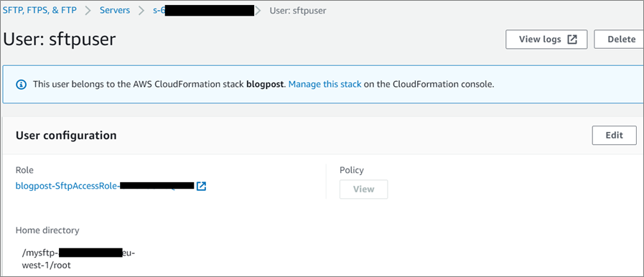Image resolution: width=644 pixels, height=277 pixels.
Task: Click the breadcrumb chevron before User: sftpuser
Action: click(258, 11)
